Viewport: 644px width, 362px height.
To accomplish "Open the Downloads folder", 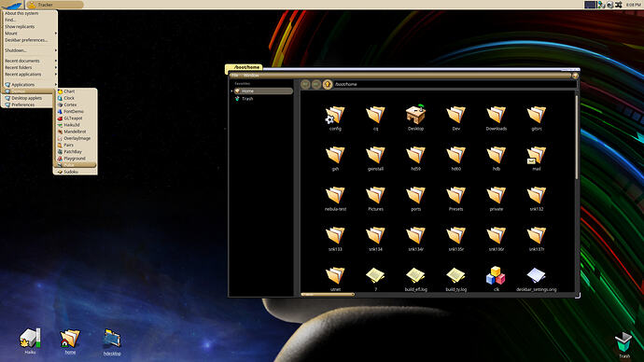I will tap(497, 116).
